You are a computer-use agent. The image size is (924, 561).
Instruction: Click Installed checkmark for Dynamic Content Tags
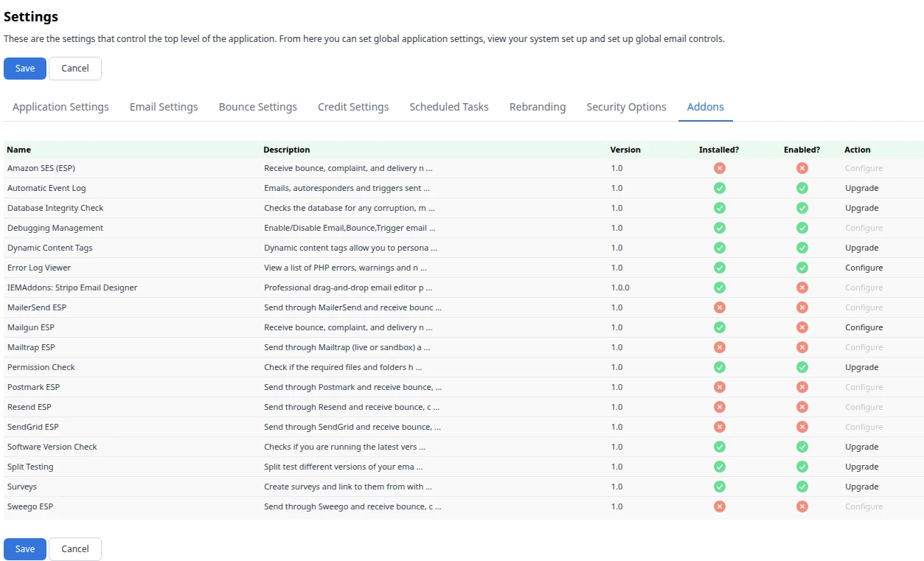coord(720,248)
